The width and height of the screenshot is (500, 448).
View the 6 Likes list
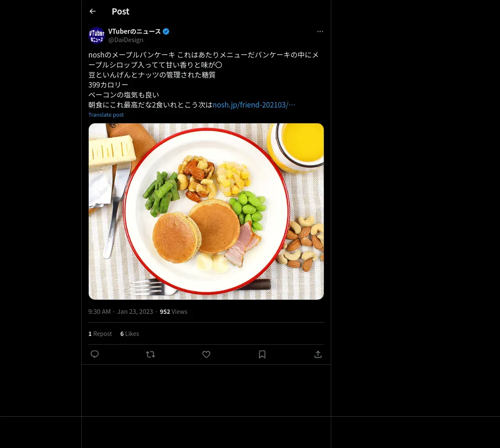click(130, 334)
